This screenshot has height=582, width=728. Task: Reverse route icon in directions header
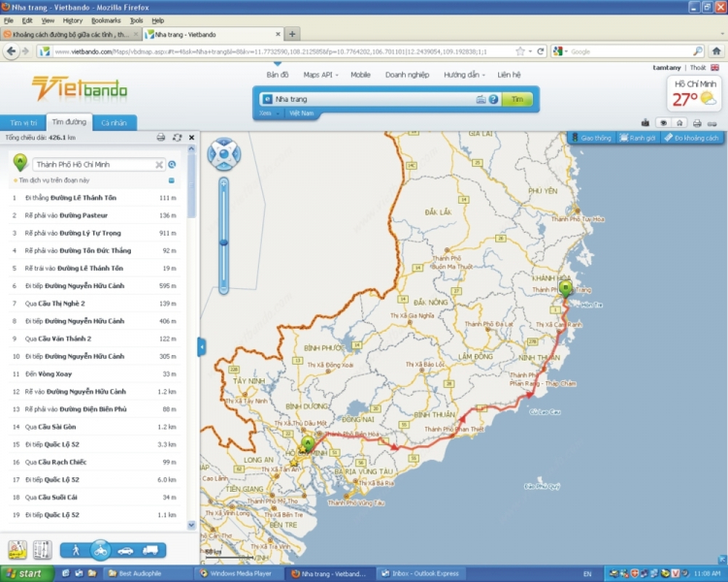click(177, 138)
